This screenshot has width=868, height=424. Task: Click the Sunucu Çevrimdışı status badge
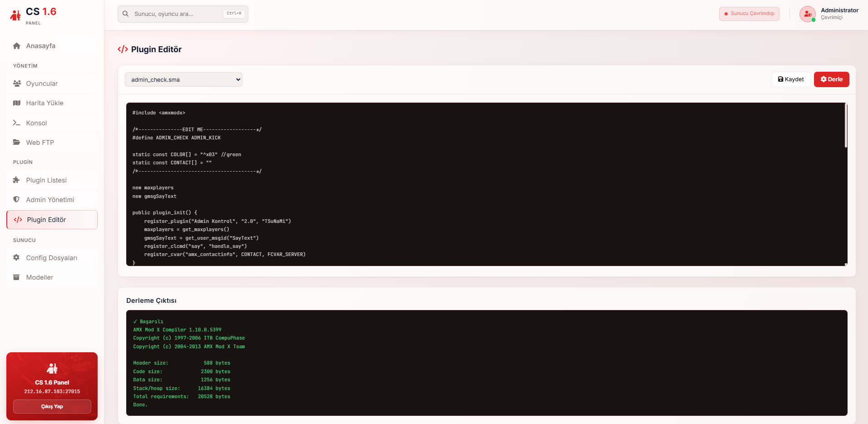click(749, 14)
